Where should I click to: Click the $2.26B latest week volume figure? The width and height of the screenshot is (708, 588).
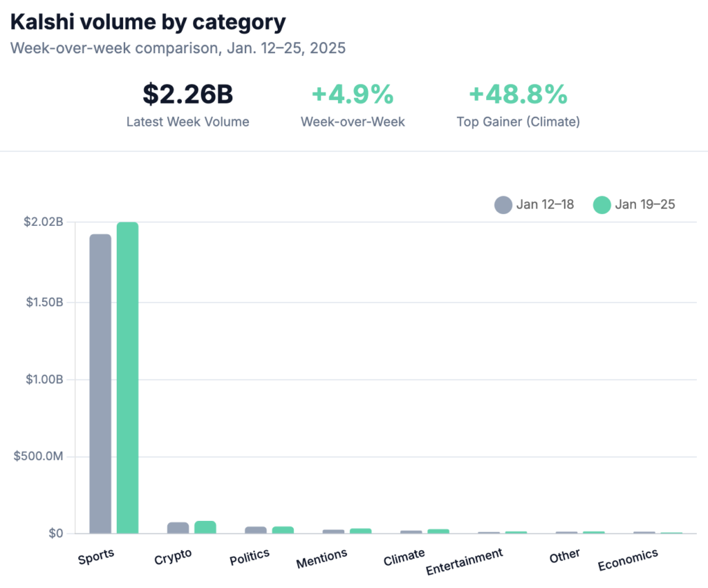[x=187, y=94]
